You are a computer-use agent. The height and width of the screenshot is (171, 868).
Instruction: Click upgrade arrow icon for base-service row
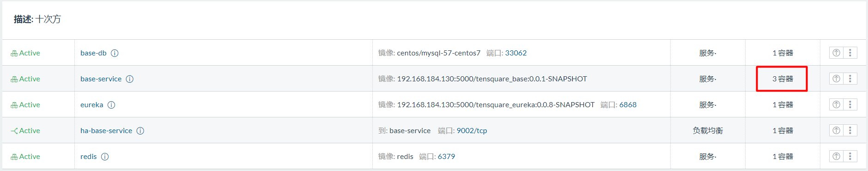click(836, 79)
